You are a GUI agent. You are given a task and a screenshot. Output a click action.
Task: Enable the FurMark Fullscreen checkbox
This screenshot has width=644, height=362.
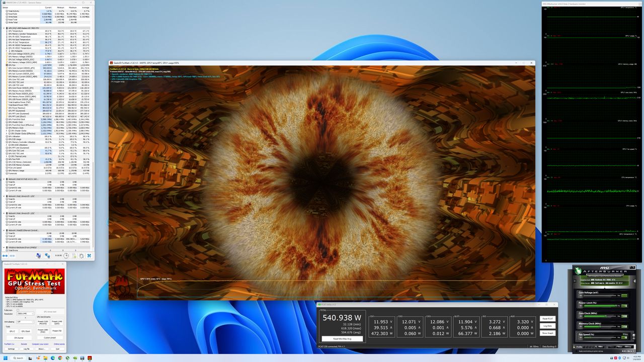18,310
